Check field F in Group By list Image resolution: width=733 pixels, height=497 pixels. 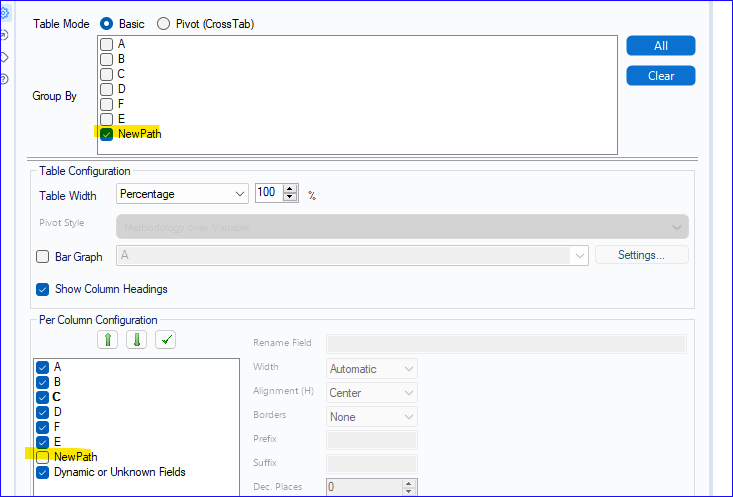click(107, 104)
